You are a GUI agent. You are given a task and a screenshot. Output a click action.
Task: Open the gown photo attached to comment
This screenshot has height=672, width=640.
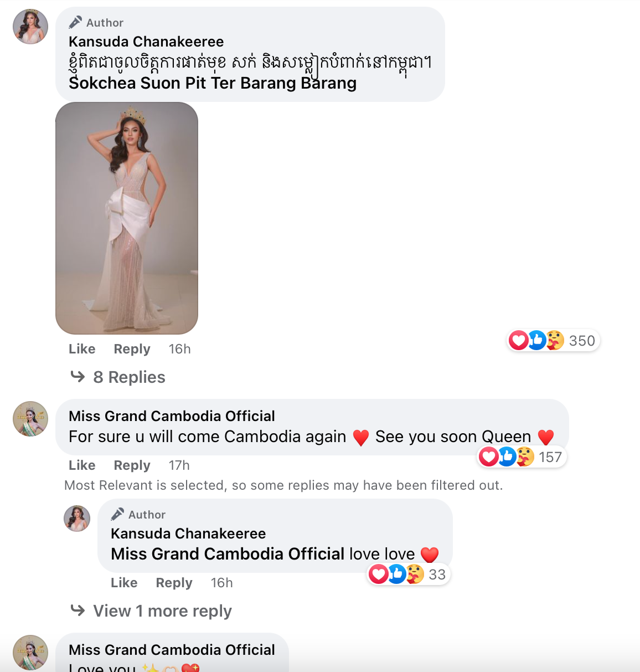coord(127,218)
